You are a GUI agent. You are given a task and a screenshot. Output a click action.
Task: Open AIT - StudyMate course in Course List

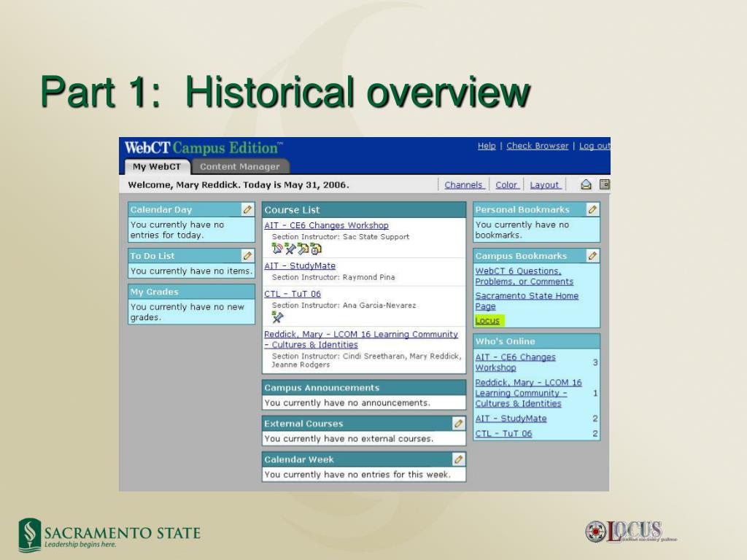pyautogui.click(x=300, y=265)
